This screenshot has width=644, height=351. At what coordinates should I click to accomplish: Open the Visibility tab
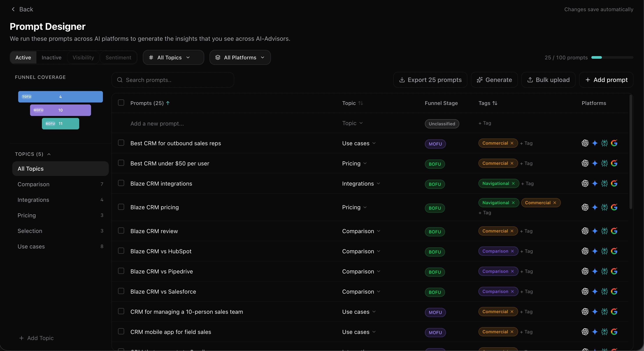tap(83, 57)
